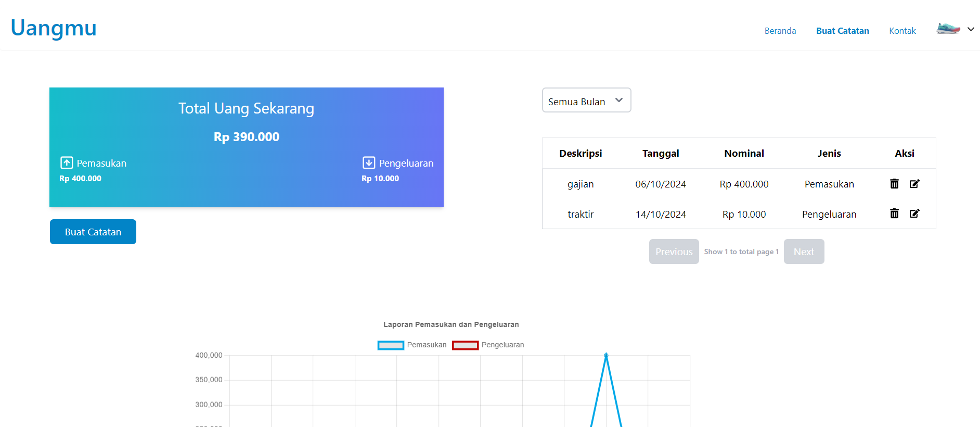The width and height of the screenshot is (980, 427).
Task: Click the Rp 10.000 nominal table cell
Action: point(744,214)
